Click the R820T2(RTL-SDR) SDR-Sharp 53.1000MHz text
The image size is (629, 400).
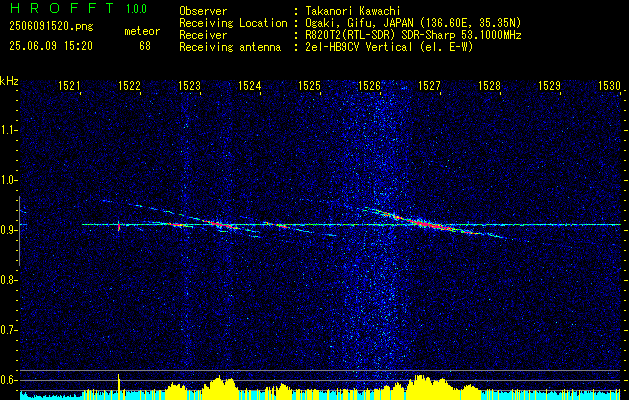click(x=413, y=35)
